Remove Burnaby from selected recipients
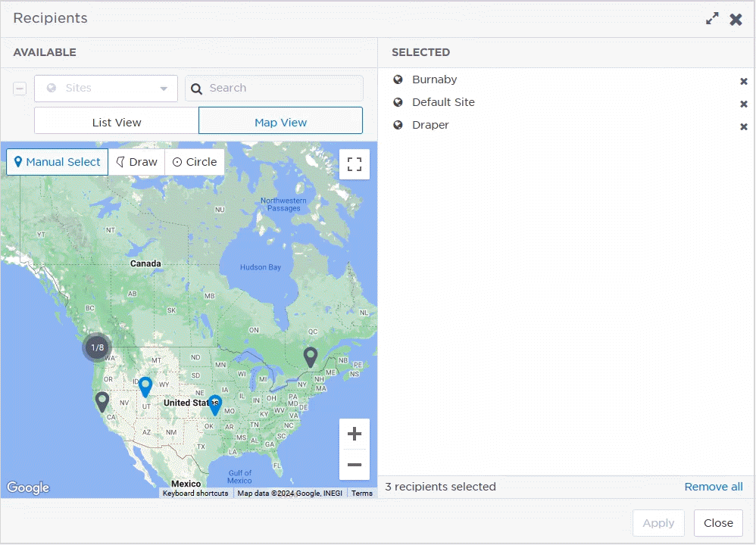This screenshot has width=756, height=545. (744, 82)
